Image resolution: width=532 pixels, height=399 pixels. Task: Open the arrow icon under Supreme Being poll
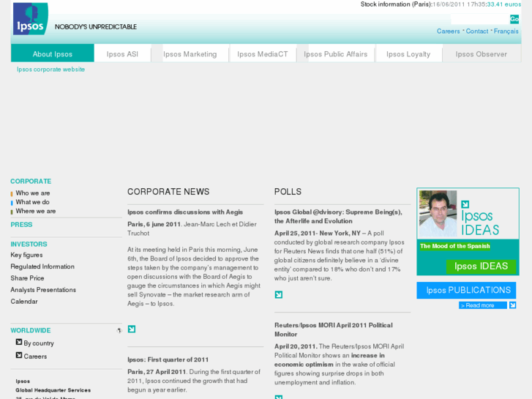click(x=279, y=294)
